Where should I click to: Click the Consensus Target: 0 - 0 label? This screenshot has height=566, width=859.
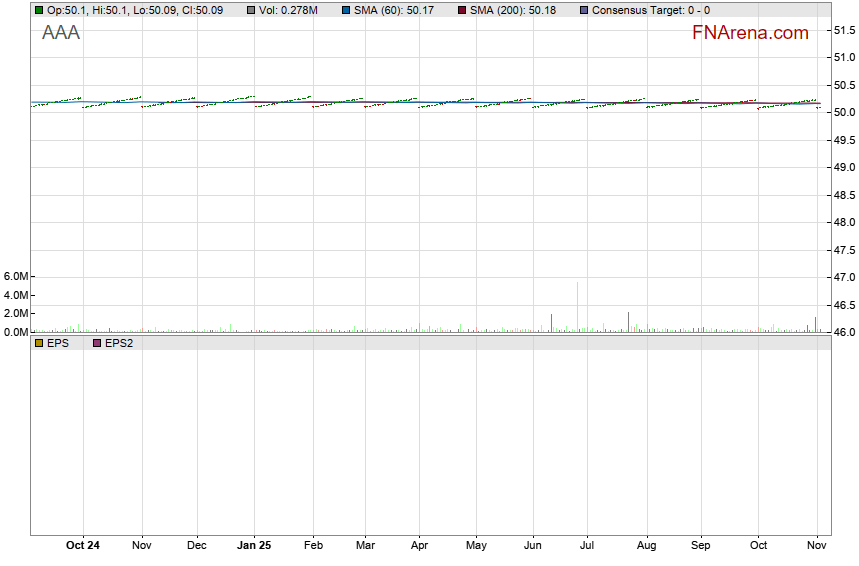click(x=651, y=10)
